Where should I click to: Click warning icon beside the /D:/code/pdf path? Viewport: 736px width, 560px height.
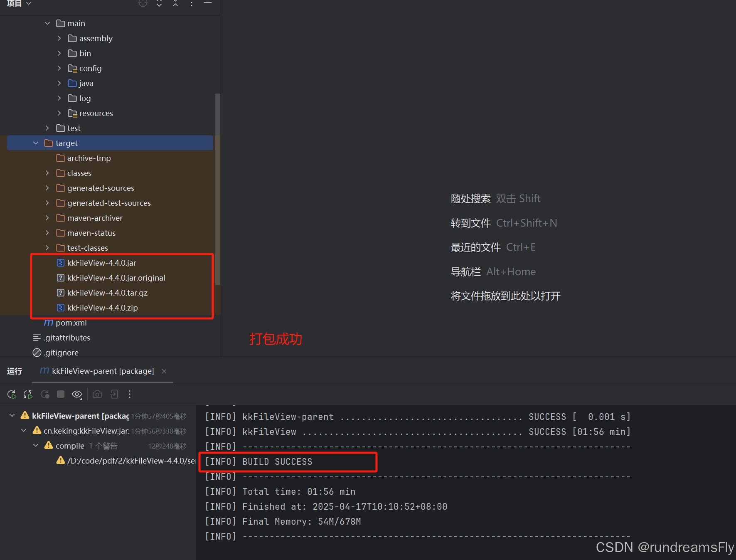pos(61,460)
